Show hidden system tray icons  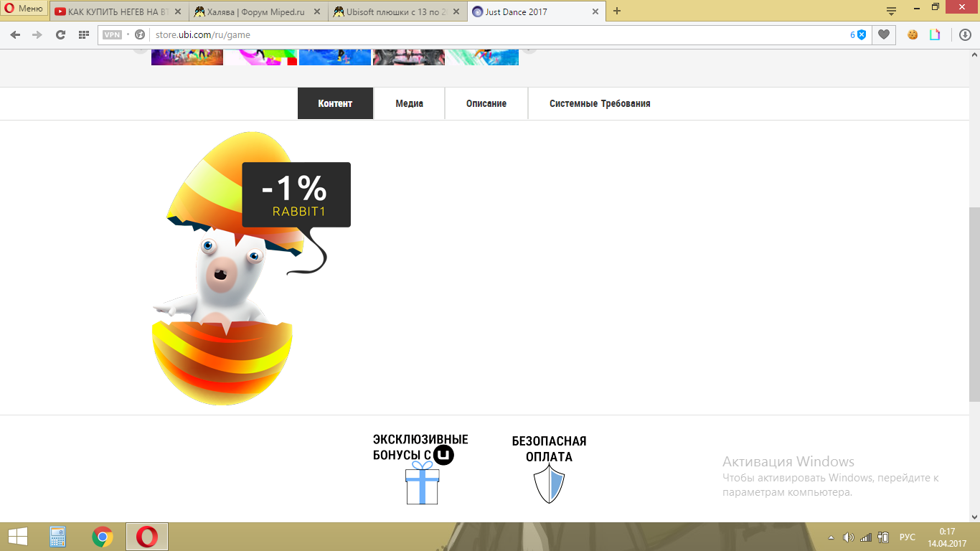coord(831,537)
